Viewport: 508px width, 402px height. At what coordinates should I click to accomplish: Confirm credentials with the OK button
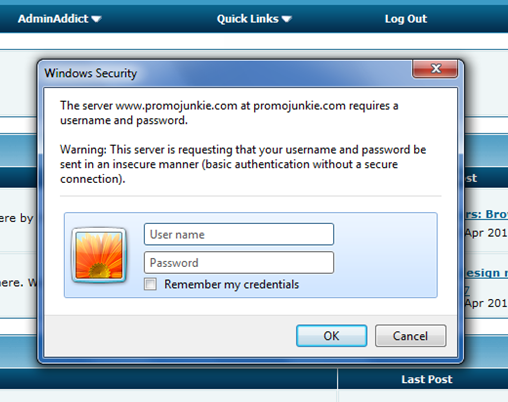pos(332,336)
